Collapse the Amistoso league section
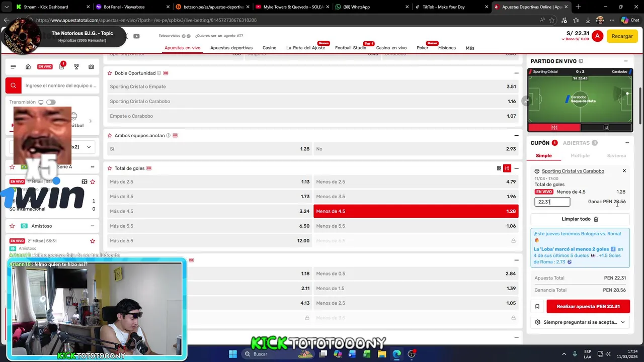The height and width of the screenshot is (362, 644). (x=92, y=226)
